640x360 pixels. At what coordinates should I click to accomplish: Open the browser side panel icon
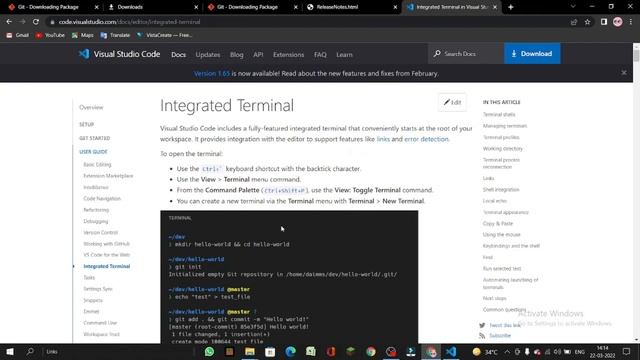[604, 22]
